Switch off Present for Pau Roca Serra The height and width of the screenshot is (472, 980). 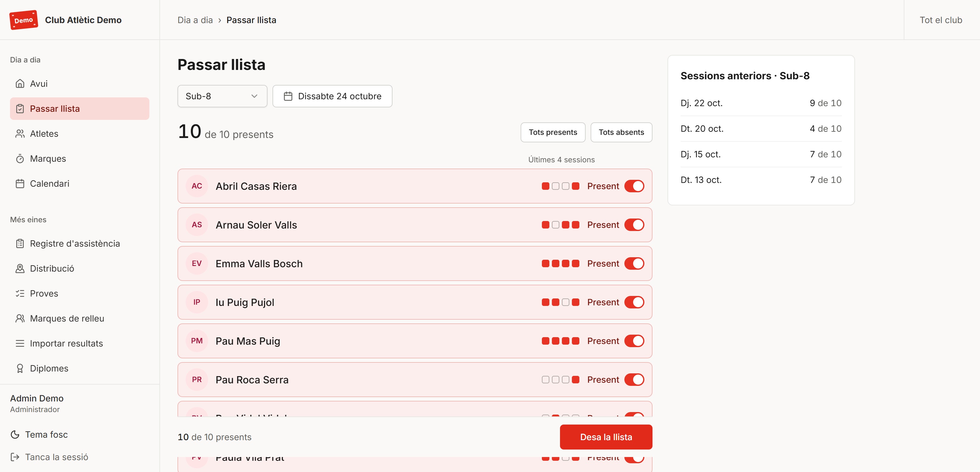pos(634,380)
